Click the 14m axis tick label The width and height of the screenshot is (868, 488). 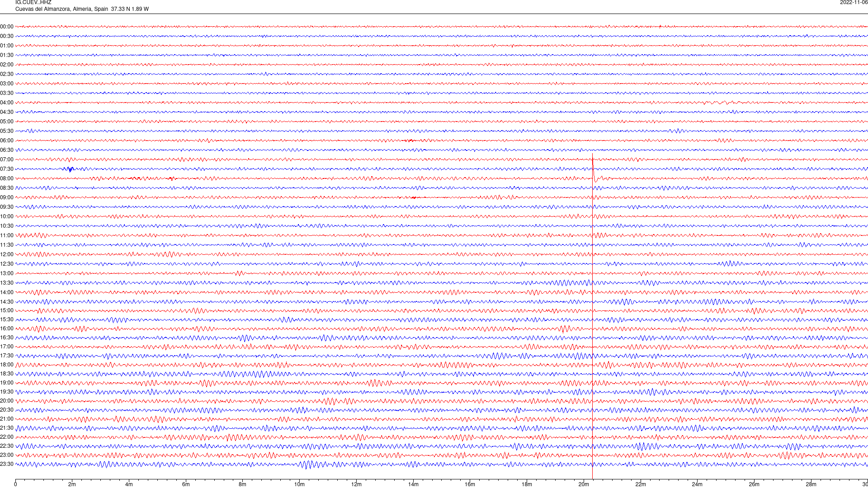point(413,484)
